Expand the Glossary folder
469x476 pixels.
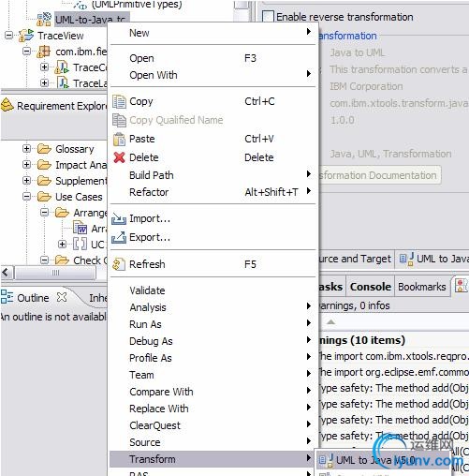tap(27, 148)
